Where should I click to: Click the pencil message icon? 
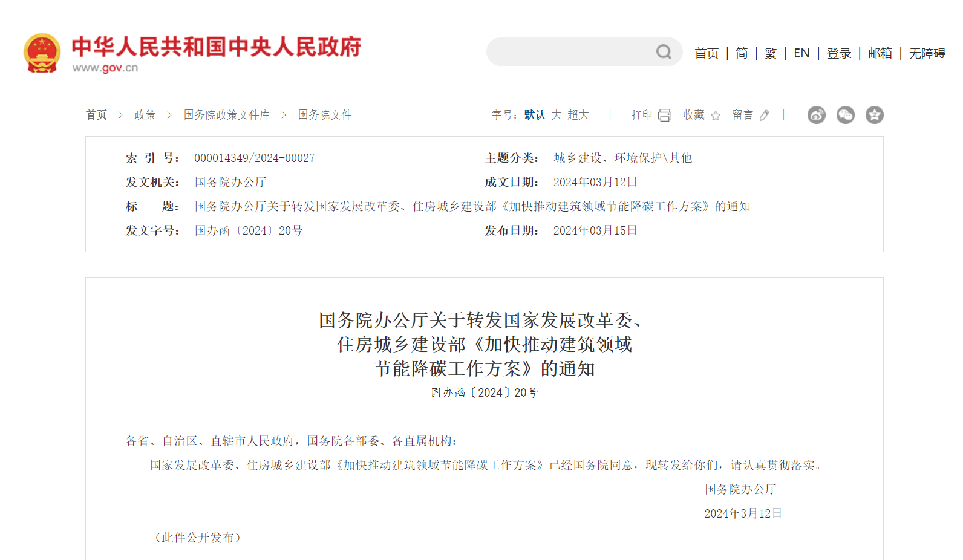tap(765, 116)
